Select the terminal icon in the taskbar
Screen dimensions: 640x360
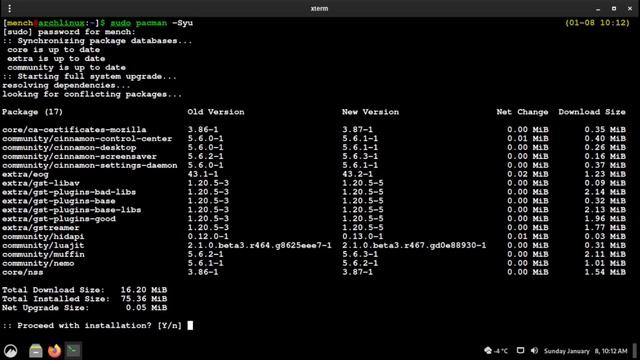pyautogui.click(x=73, y=351)
